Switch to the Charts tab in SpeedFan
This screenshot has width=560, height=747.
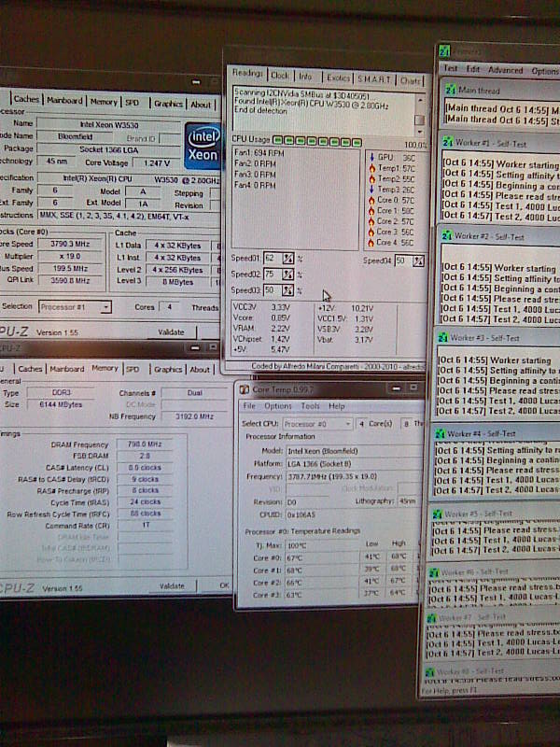pos(410,80)
